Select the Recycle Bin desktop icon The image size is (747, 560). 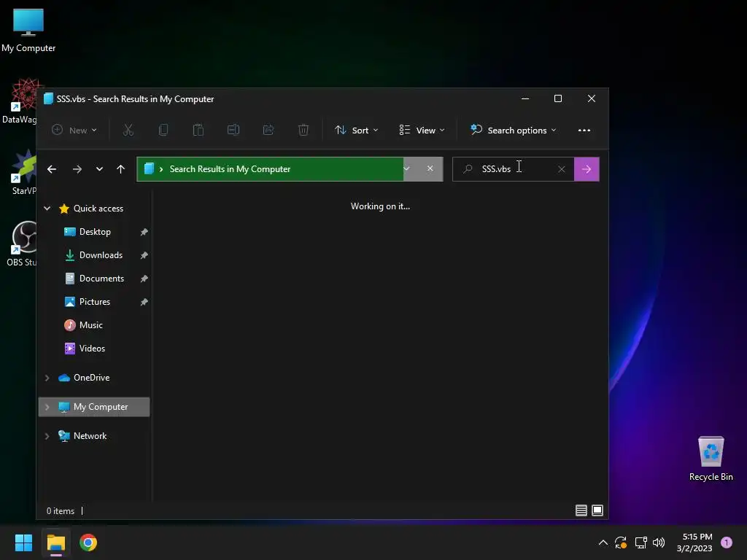711,459
